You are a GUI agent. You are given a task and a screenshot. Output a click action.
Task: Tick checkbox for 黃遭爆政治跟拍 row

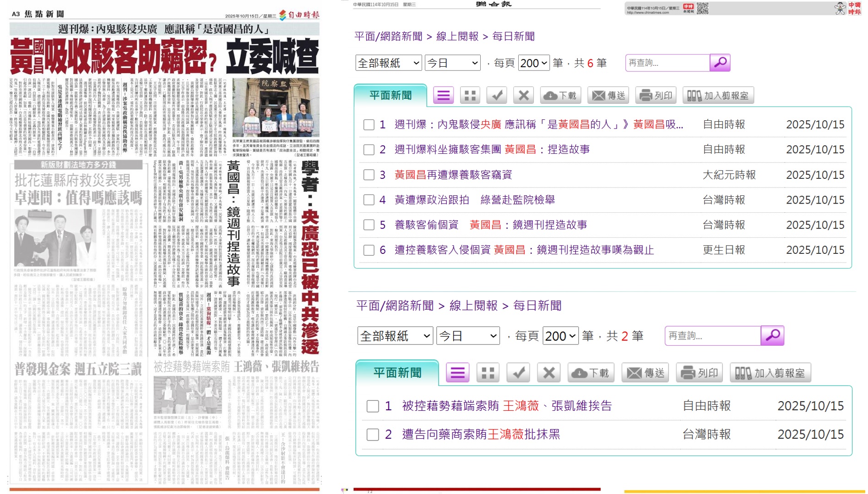coord(369,200)
